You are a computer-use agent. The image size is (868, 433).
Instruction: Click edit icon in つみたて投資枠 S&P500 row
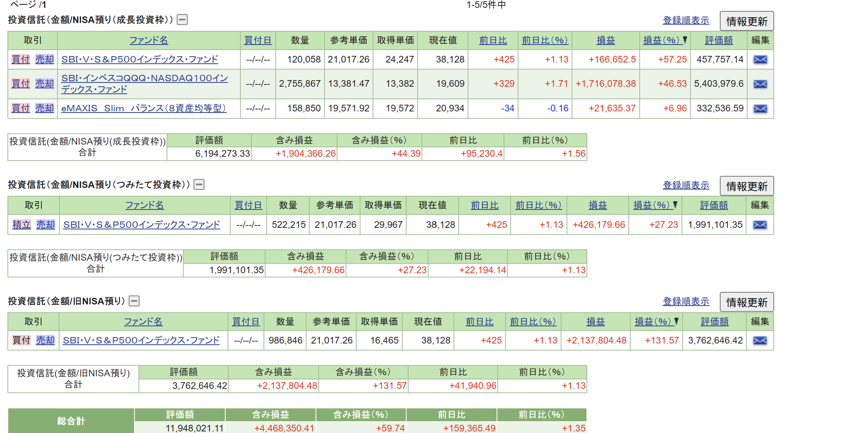coord(760,225)
